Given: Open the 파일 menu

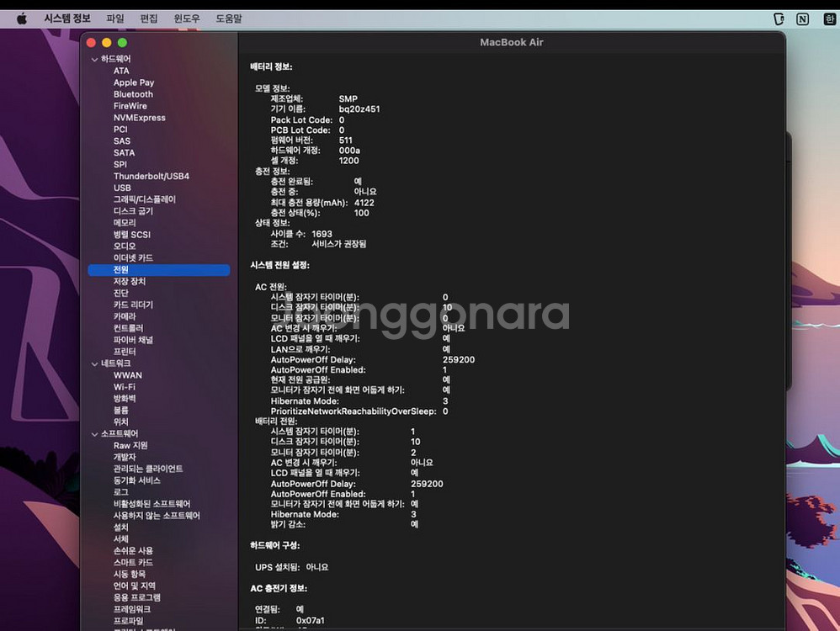Looking at the screenshot, I should pos(115,19).
